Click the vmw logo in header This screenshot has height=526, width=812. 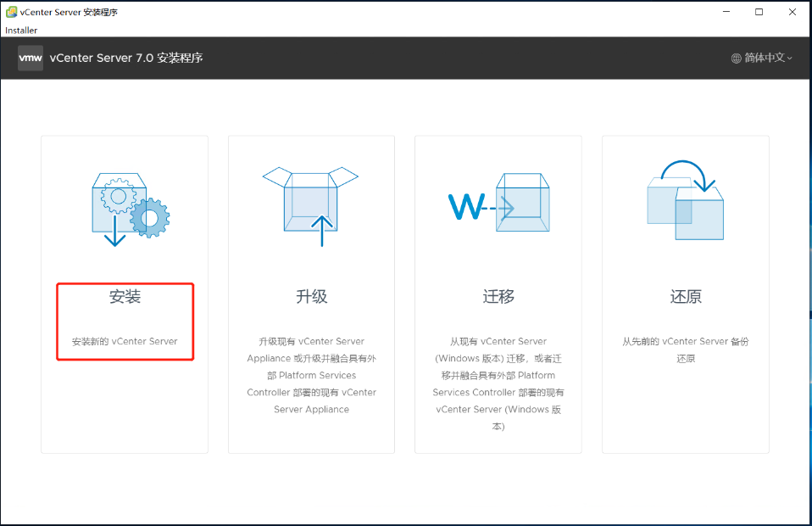pyautogui.click(x=31, y=58)
